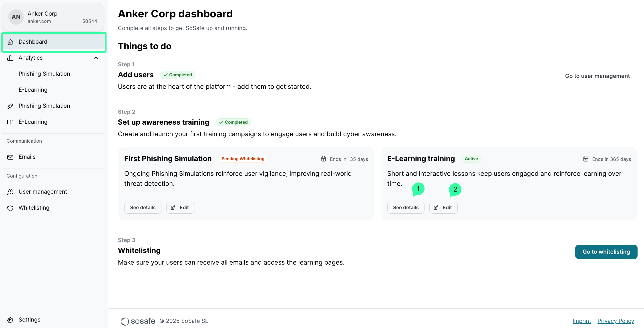Viewport: 644px width, 328px height.
Task: Open the Settings gear icon
Action: tap(10, 320)
